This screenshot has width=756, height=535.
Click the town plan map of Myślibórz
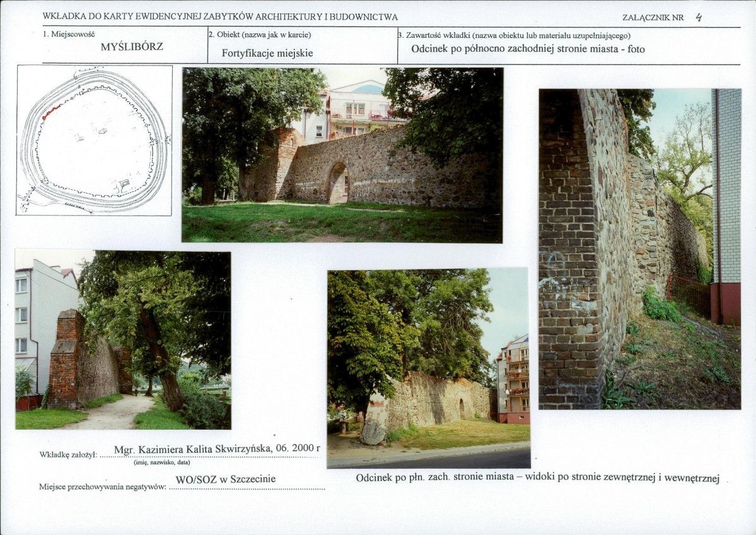(95, 140)
